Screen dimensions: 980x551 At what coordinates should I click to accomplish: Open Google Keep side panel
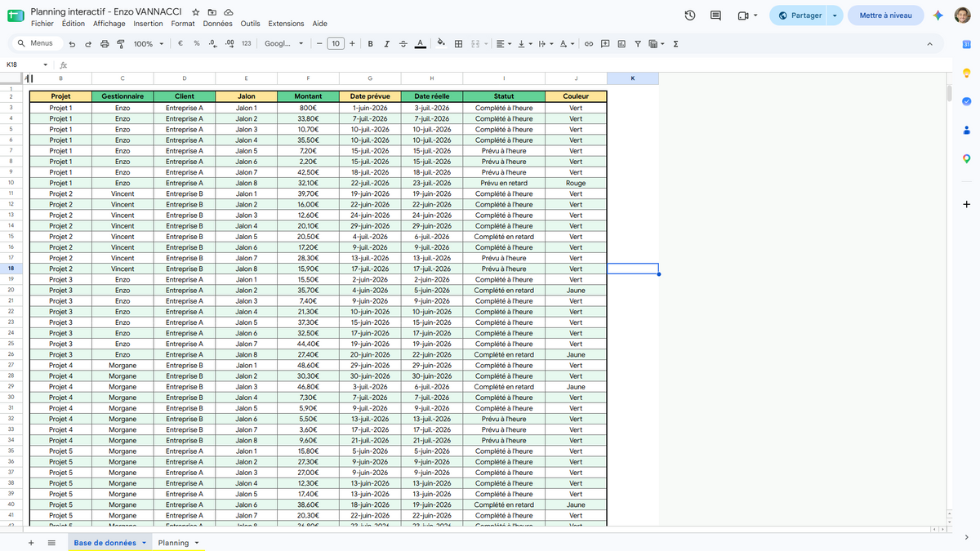tap(966, 73)
